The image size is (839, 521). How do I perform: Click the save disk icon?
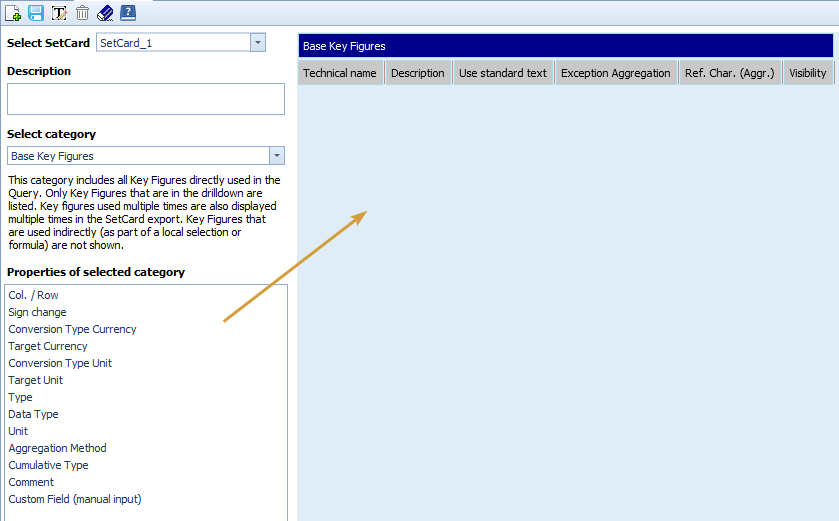(36, 13)
